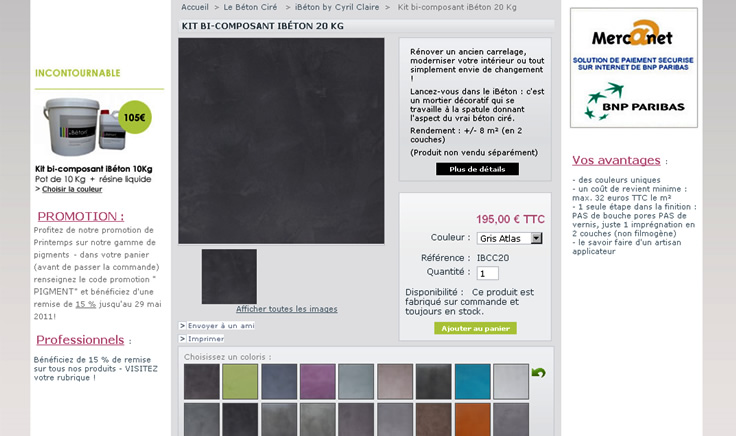736x436 pixels.
Task: Go to Accueil in the breadcrumb
Action: [195, 7]
